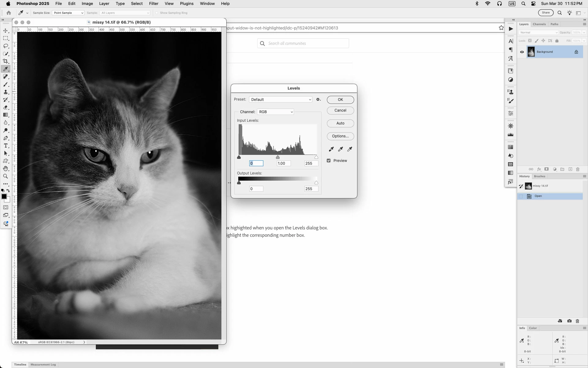Switch to the Channels tab

(539, 24)
